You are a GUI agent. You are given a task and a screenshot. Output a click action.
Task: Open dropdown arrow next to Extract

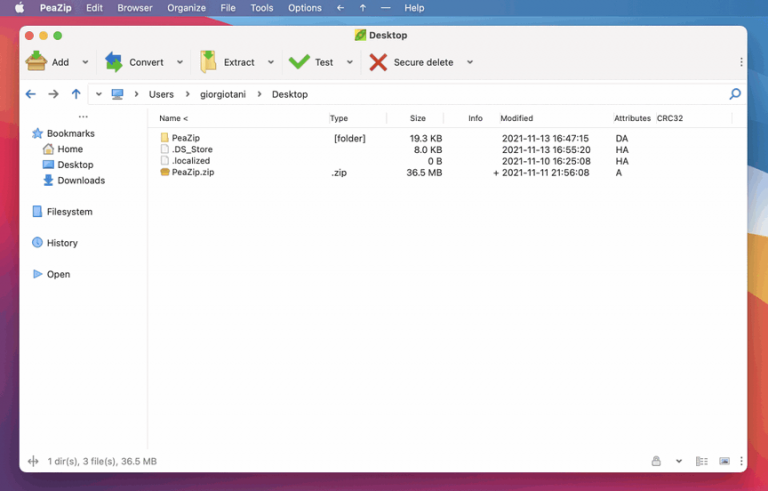(270, 62)
